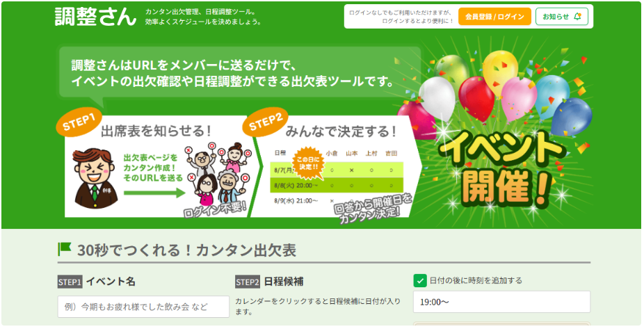Click the 30秒でつくれる!カンタン出欠表 heading
644x329 pixels.
tap(186, 250)
